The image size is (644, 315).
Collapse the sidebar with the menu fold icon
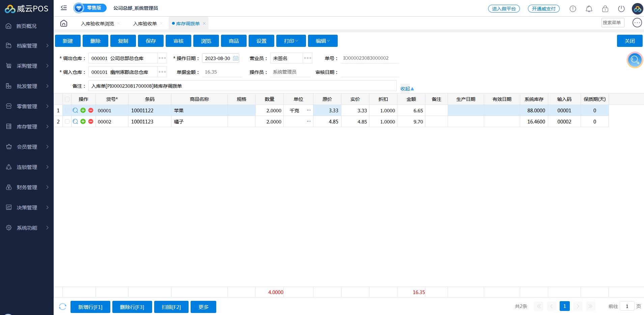point(64,8)
